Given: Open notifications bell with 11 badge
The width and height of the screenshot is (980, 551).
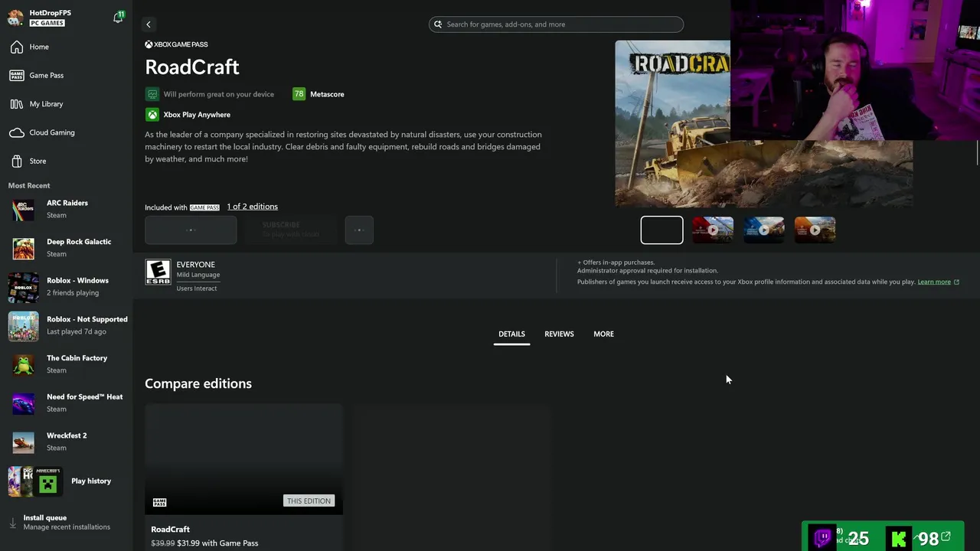Looking at the screenshot, I should [x=118, y=17].
